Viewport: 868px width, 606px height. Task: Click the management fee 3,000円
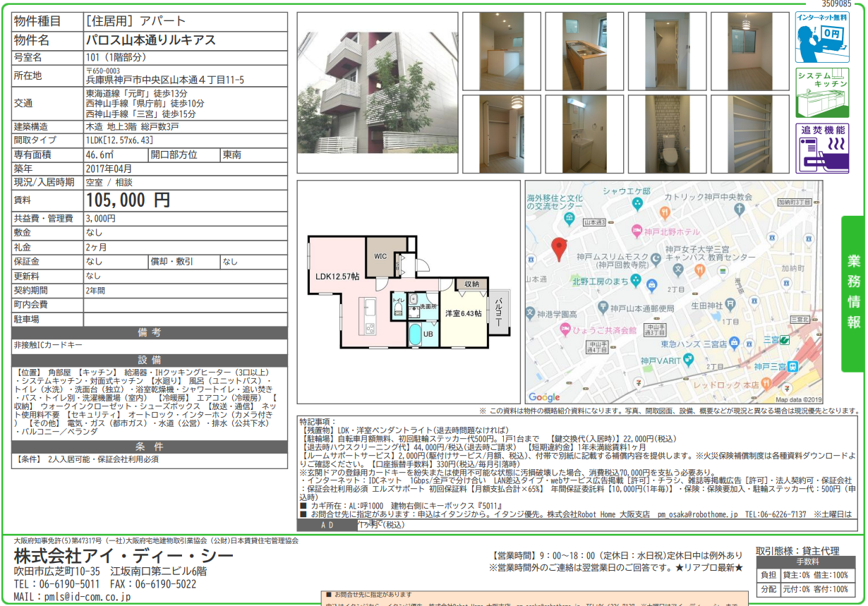coord(100,219)
